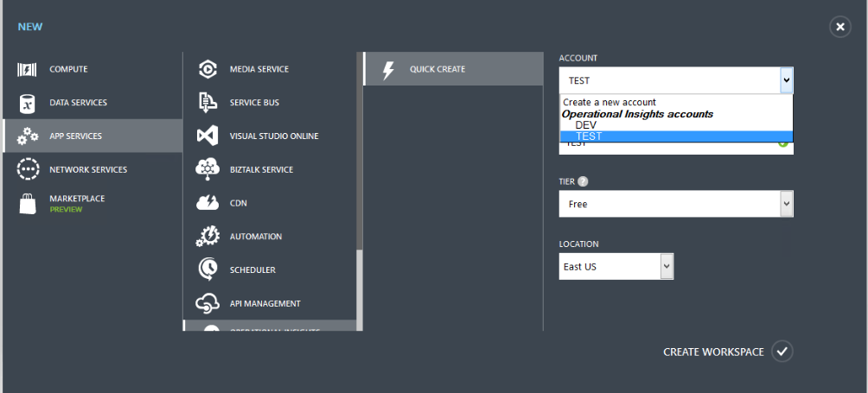Close the New dialog with X button

click(x=840, y=27)
